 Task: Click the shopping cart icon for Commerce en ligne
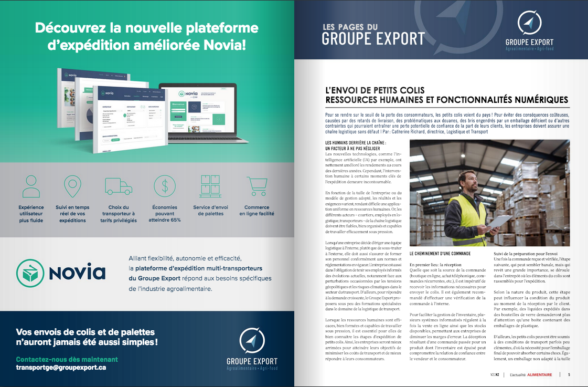[257, 186]
